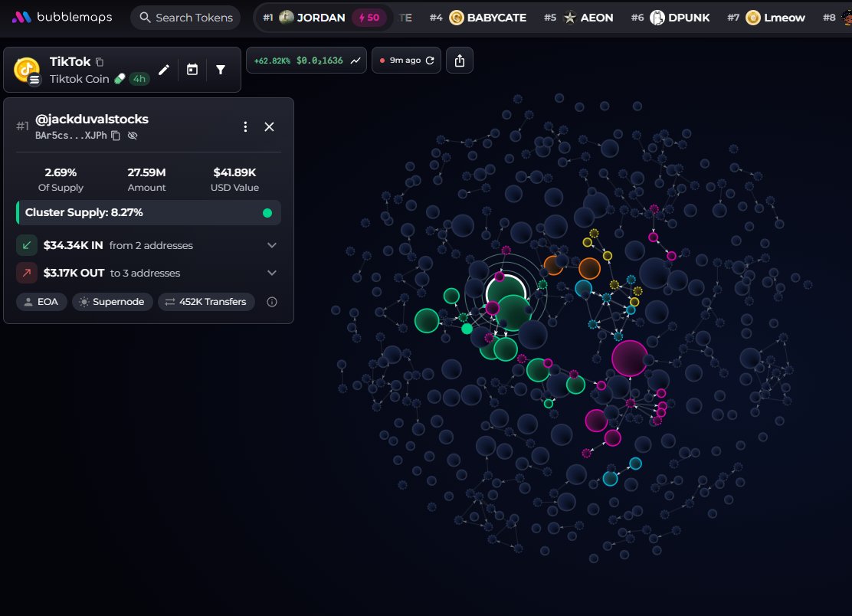Click the TikTok coin logo

[27, 70]
